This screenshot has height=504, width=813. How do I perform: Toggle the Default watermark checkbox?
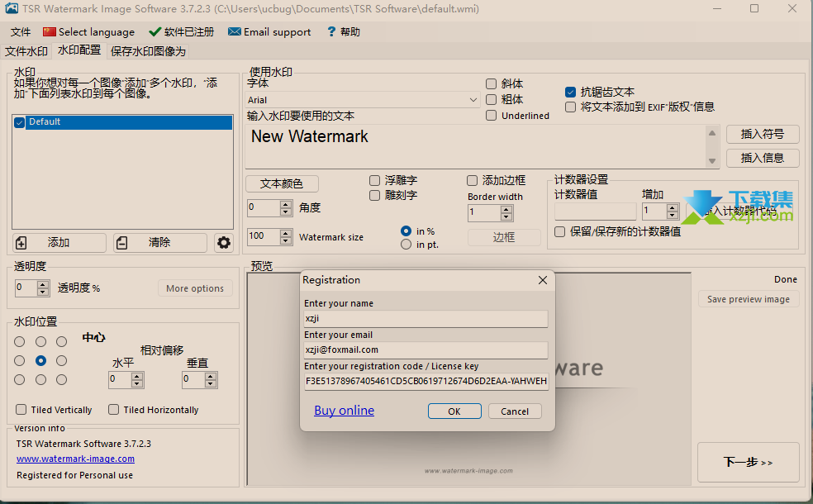(19, 122)
